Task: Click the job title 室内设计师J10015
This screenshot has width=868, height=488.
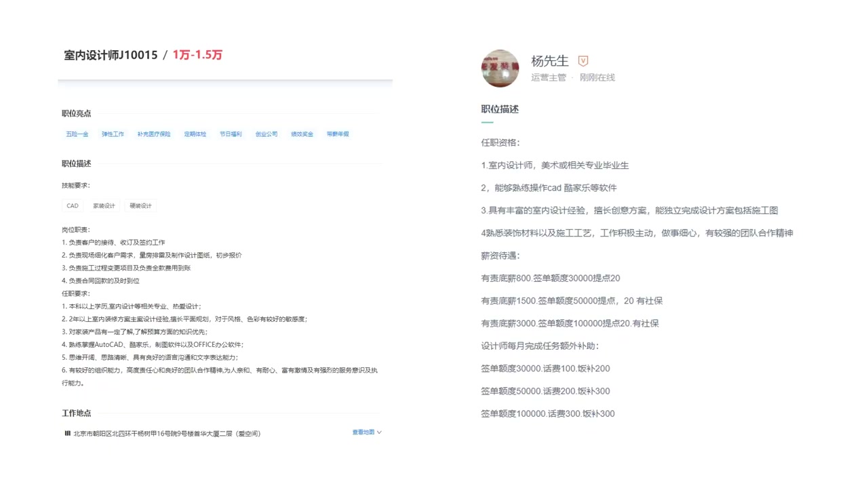Action: coord(110,56)
